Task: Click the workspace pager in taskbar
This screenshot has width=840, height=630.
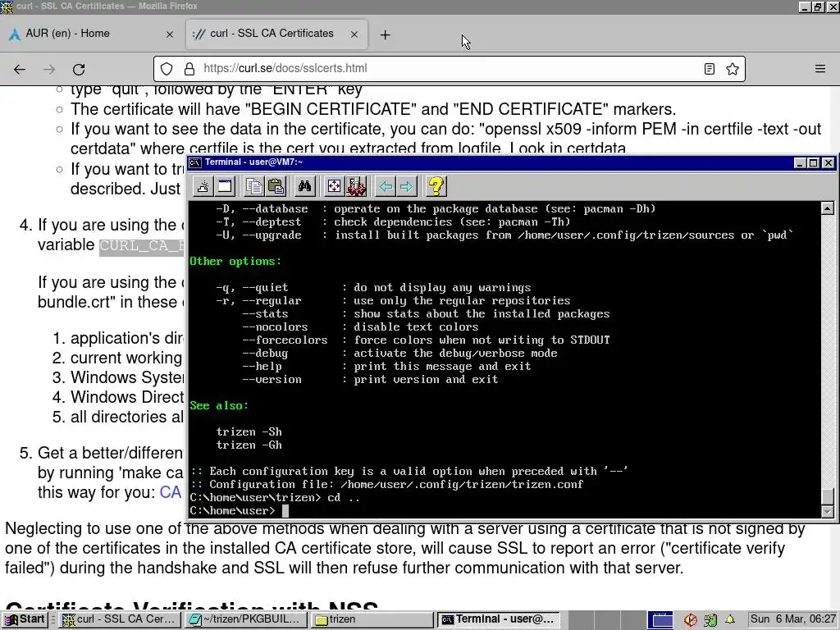Action: tap(660, 620)
